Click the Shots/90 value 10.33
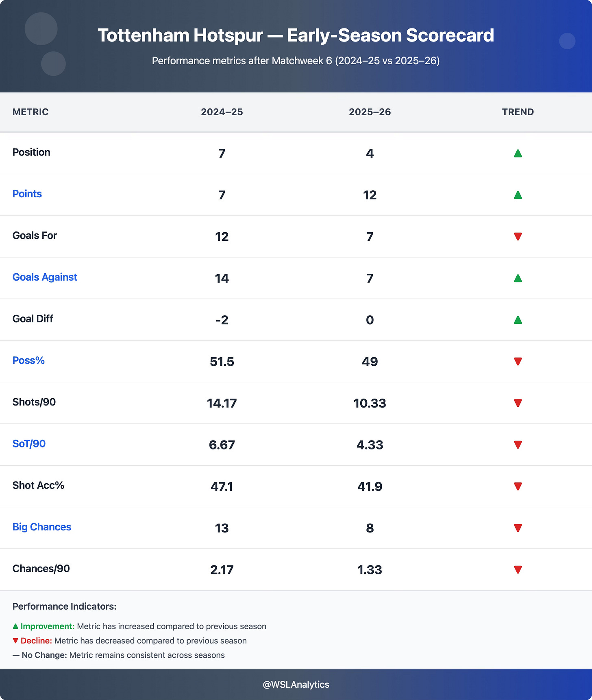This screenshot has height=700, width=592. 370,403
